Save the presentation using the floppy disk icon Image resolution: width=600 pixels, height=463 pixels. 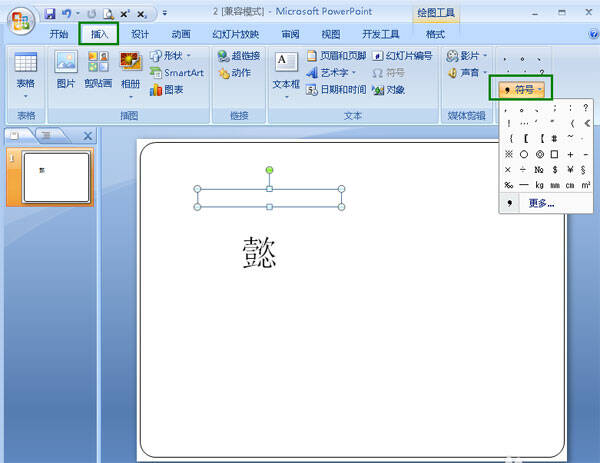coord(50,14)
